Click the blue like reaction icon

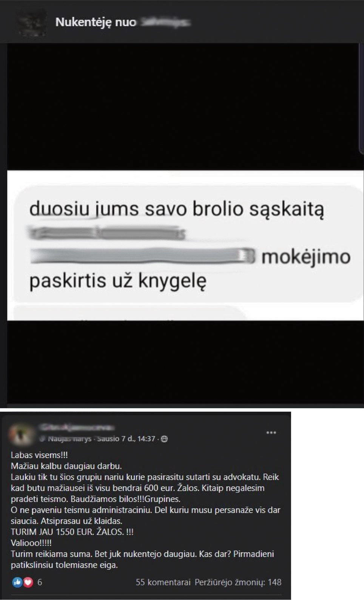17,582
